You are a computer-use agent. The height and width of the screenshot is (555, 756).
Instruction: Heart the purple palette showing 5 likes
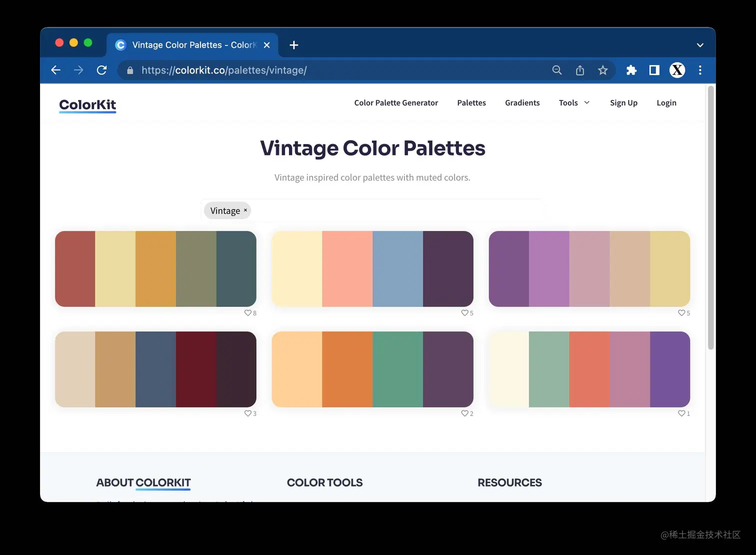680,312
